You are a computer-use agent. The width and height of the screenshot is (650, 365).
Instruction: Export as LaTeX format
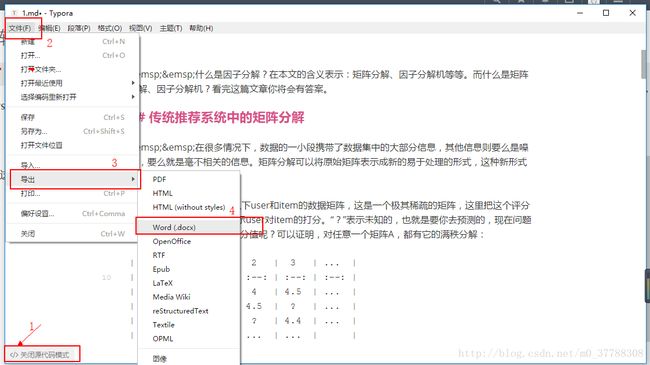pos(189,283)
